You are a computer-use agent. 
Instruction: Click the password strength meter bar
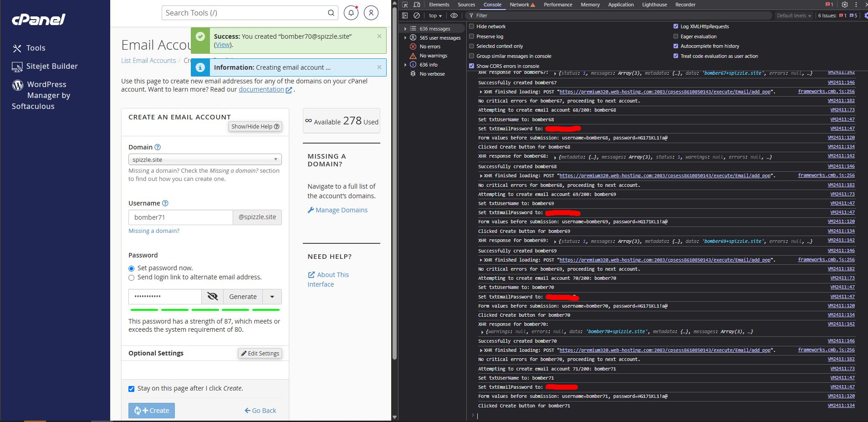click(x=205, y=310)
